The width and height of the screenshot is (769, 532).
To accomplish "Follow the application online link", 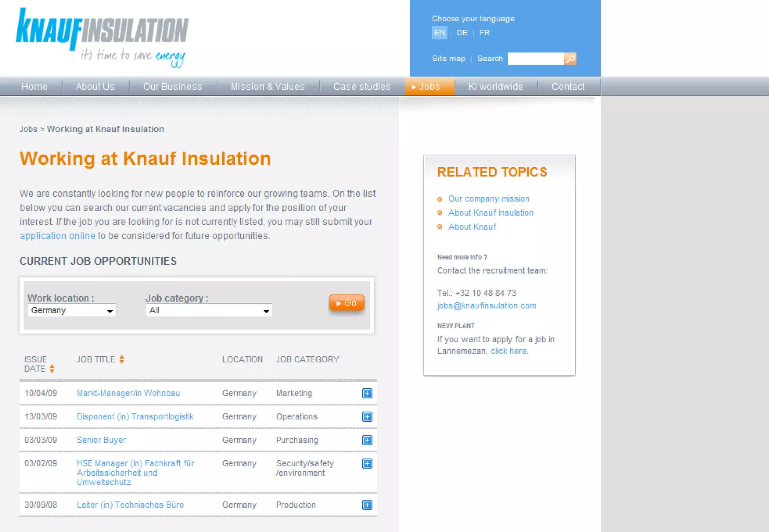I will pyautogui.click(x=57, y=236).
